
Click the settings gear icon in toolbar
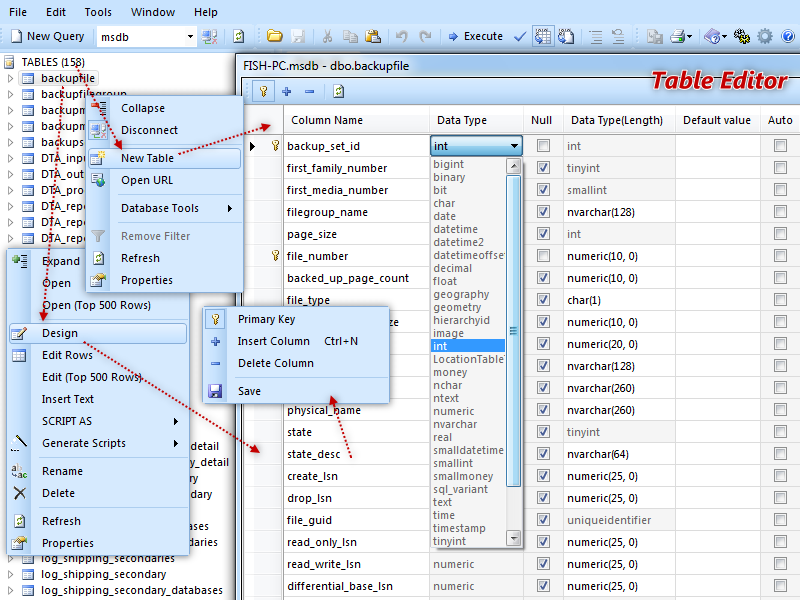tap(764, 36)
